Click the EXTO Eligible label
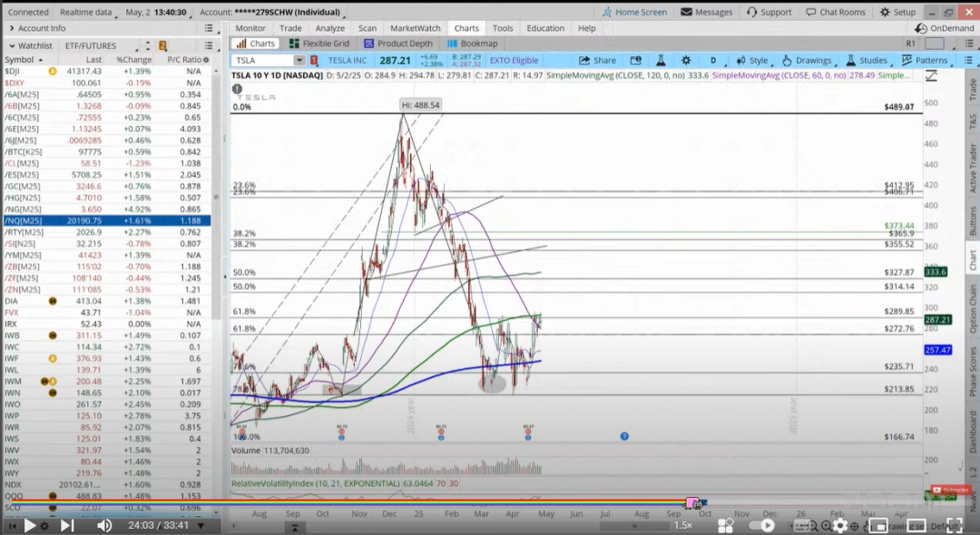This screenshot has width=980, height=535. click(x=514, y=61)
